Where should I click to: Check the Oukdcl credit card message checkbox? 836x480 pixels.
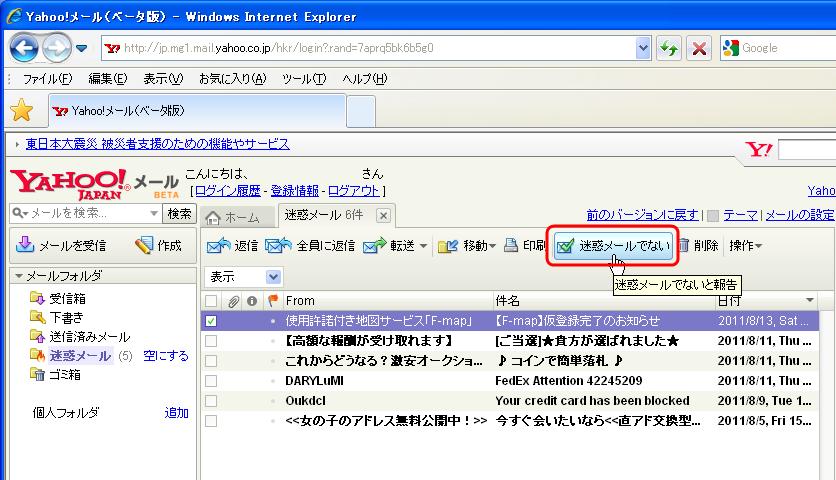click(211, 401)
